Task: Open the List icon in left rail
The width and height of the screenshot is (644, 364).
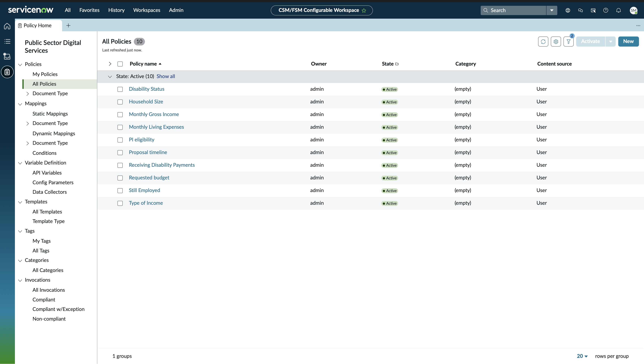Action: point(7,41)
